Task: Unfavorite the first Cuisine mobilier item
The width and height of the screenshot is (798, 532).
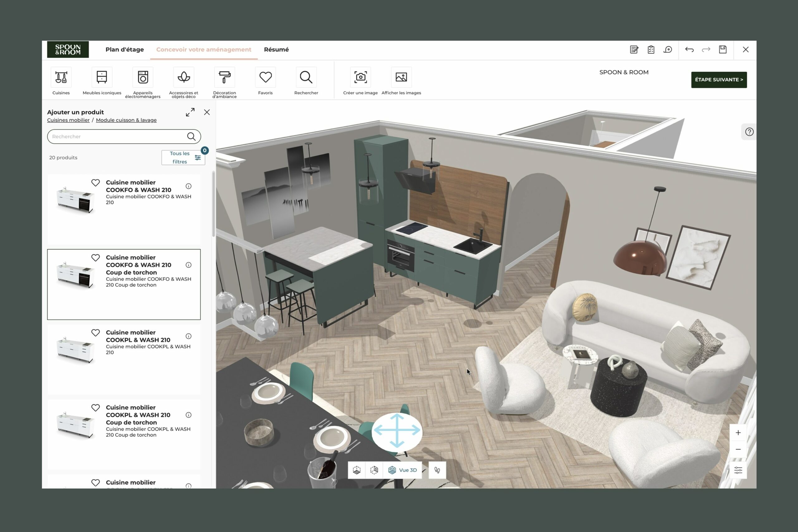Action: pyautogui.click(x=96, y=183)
